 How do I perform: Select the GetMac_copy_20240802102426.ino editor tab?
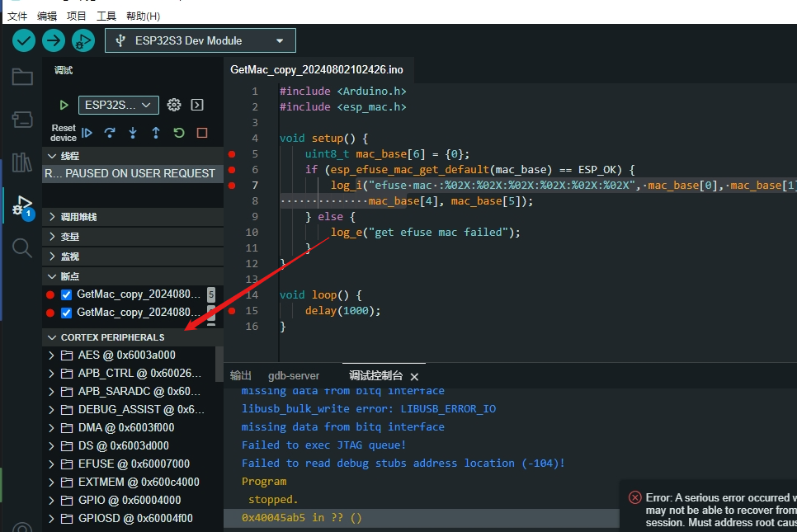coord(317,70)
